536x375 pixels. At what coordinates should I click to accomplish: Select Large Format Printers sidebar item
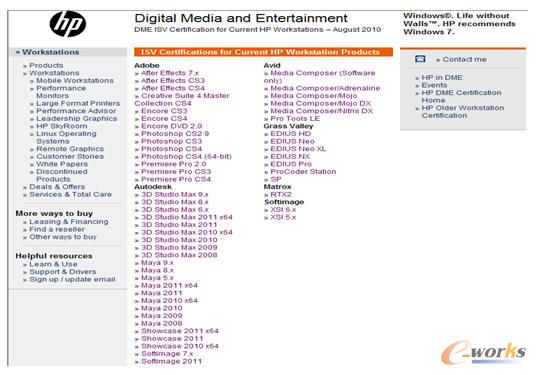(78, 103)
